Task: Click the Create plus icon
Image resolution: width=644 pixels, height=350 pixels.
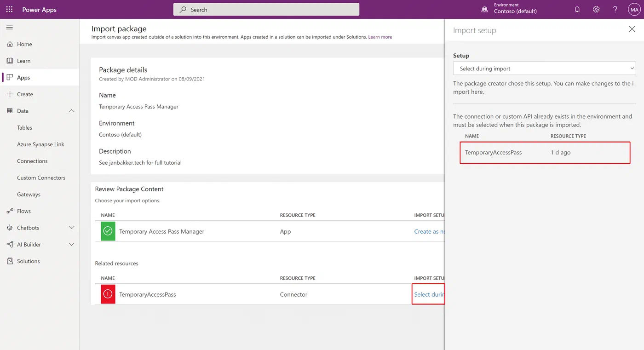Action: [x=10, y=94]
